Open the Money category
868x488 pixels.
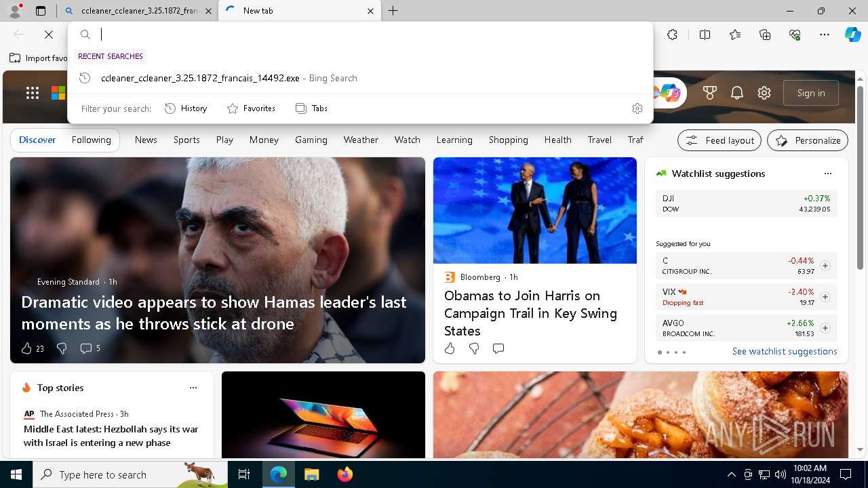pos(264,140)
